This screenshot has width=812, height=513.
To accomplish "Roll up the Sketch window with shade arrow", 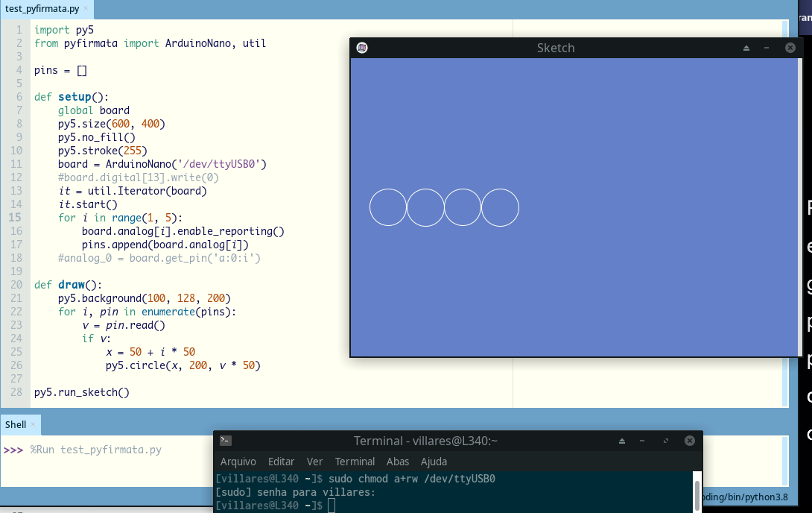I will [746, 48].
